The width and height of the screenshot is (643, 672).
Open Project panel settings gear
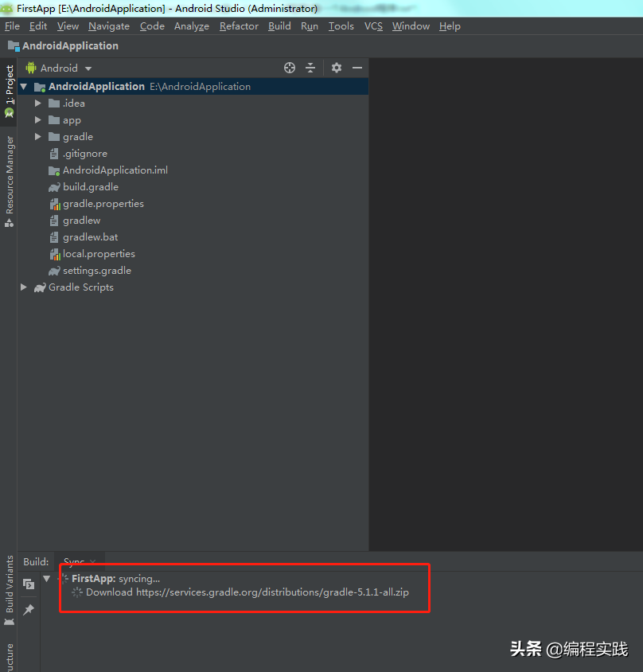tap(337, 68)
